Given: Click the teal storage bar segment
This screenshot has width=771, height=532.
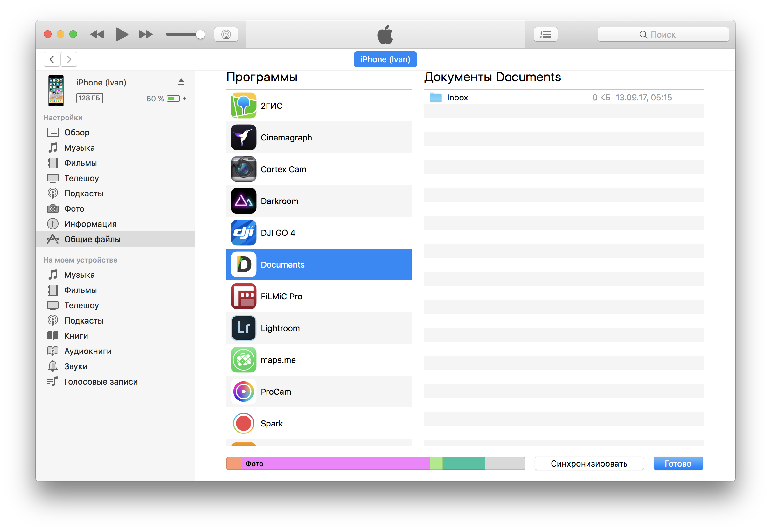Looking at the screenshot, I should 464,464.
